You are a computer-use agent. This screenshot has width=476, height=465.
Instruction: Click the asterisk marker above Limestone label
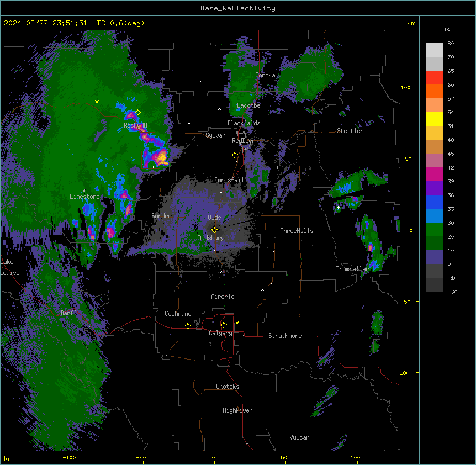[84, 191]
